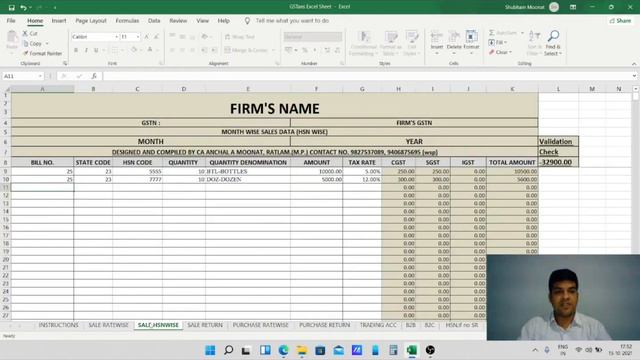Click the Decrease Font Size icon

pyautogui.click(x=156, y=37)
